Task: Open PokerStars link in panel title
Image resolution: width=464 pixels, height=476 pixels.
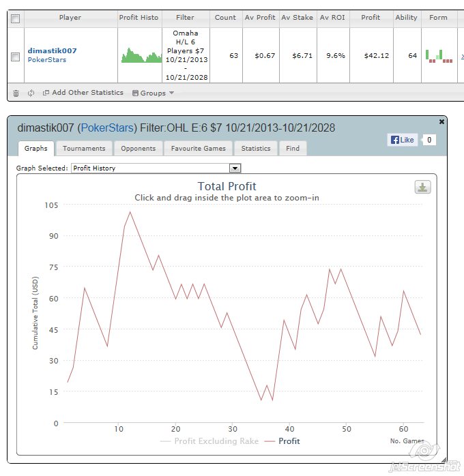Action: (107, 128)
